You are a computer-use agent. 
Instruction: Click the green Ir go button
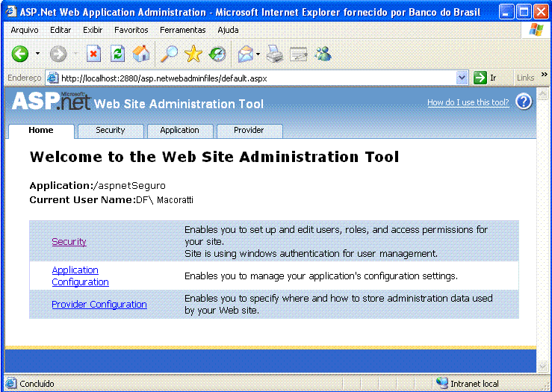click(486, 78)
